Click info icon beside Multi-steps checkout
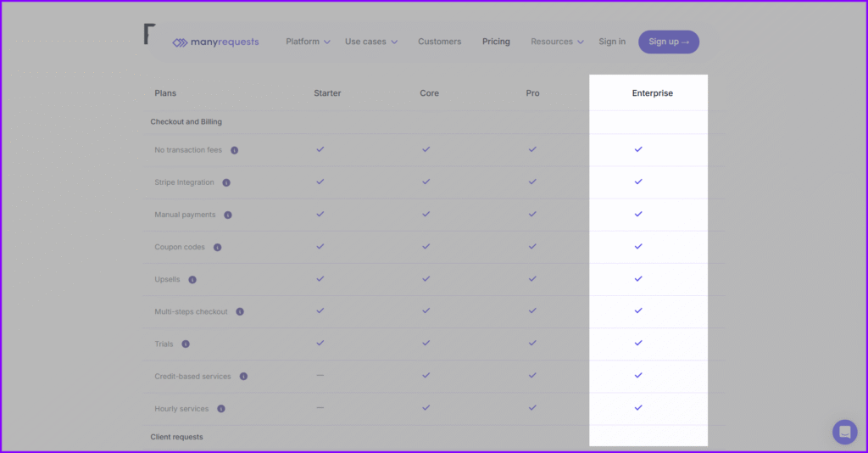The image size is (868, 453). click(x=240, y=312)
